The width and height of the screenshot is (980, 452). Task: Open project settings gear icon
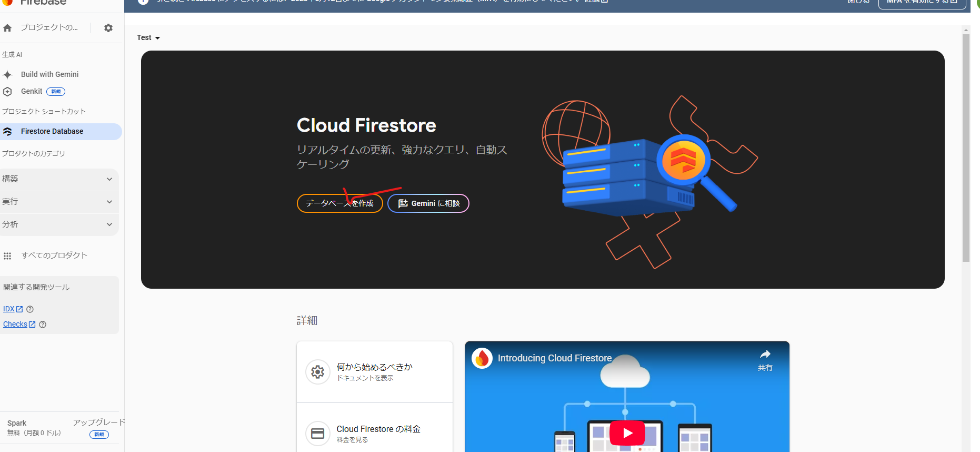click(108, 28)
